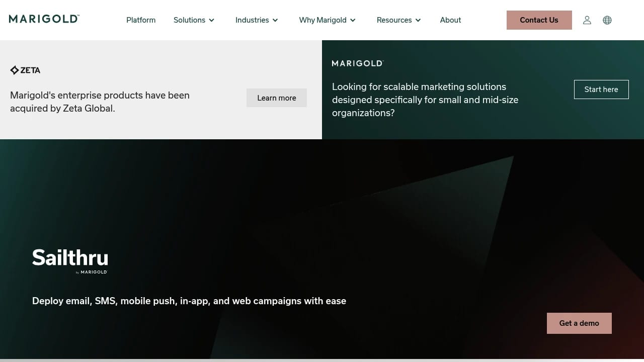Click the globe language selector icon
Screen dimensions: 644x362
(x=607, y=20)
